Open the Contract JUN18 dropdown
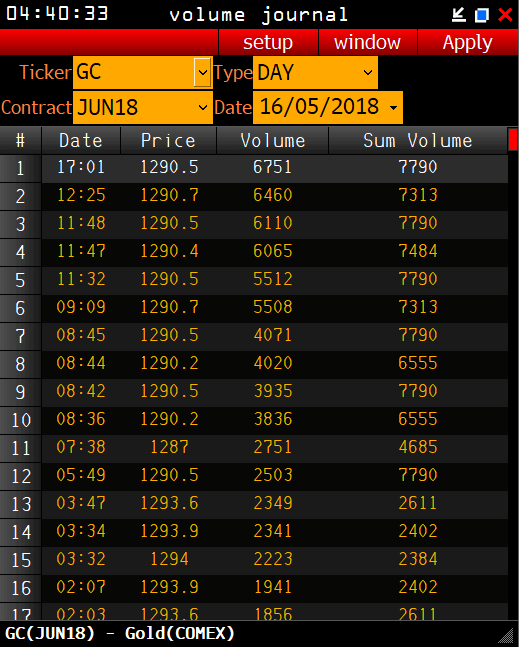The width and height of the screenshot is (519, 647). tap(202, 107)
